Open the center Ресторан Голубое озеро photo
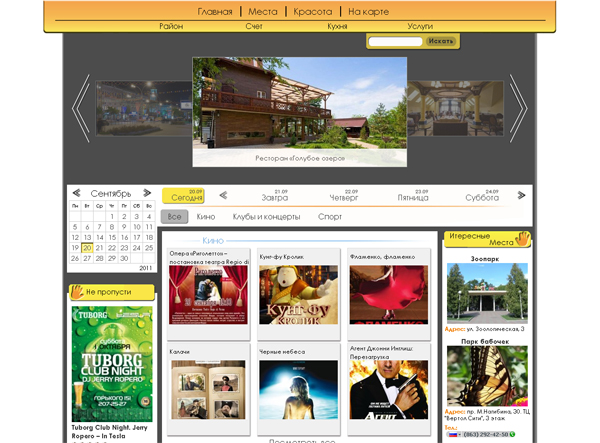Screen dimensions: 600x443 click(300, 112)
